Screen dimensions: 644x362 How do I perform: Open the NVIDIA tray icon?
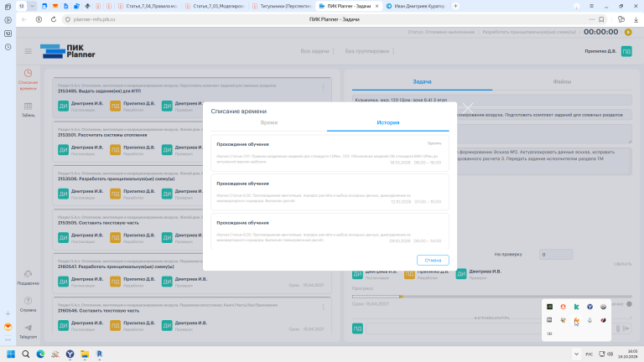coord(549,307)
